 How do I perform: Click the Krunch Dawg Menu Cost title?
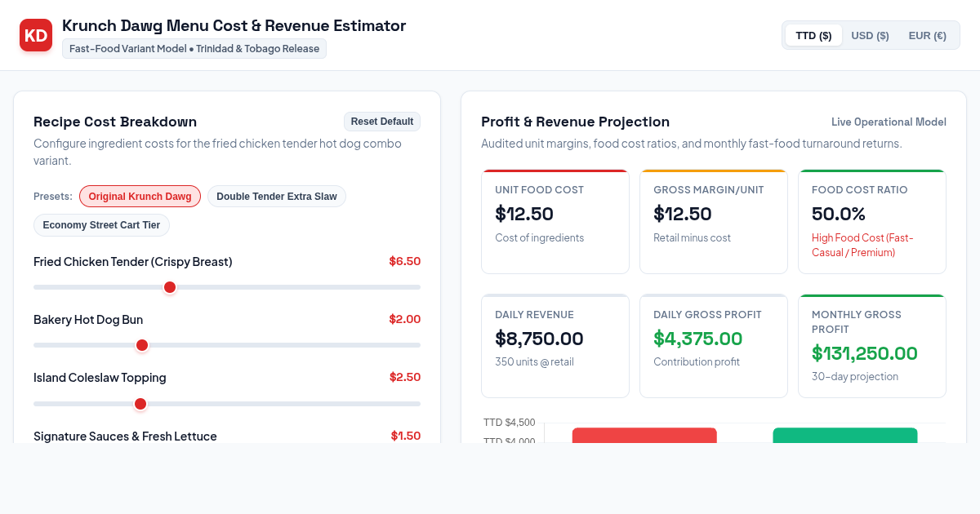(234, 25)
